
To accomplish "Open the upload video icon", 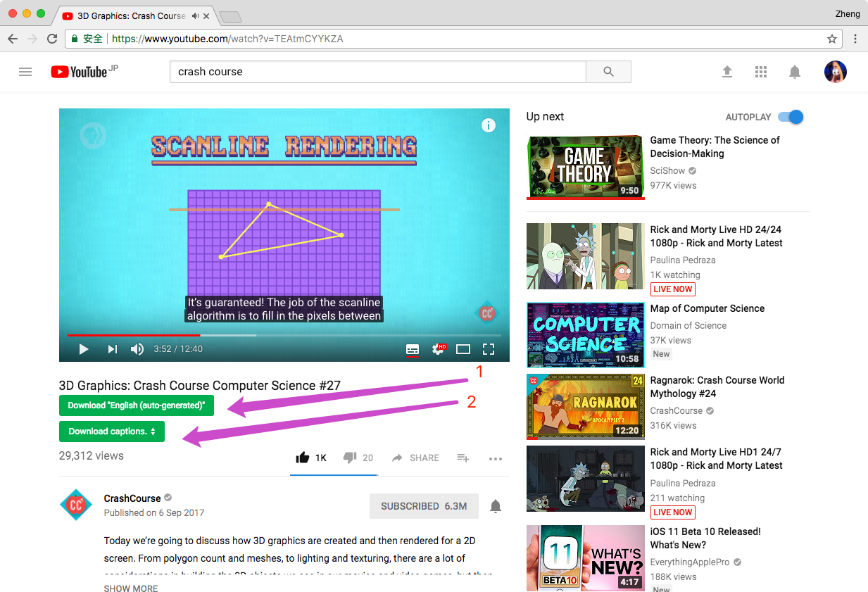I will 727,72.
